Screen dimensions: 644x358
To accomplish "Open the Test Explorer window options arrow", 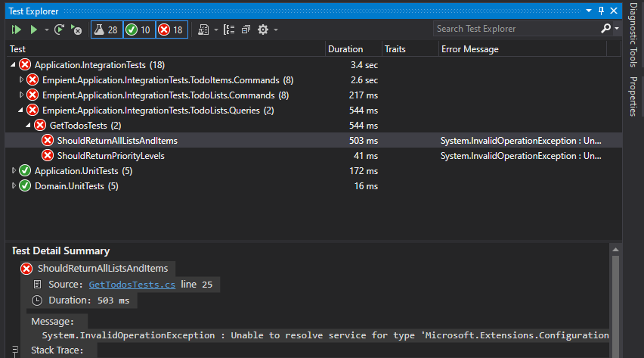I will [x=589, y=11].
